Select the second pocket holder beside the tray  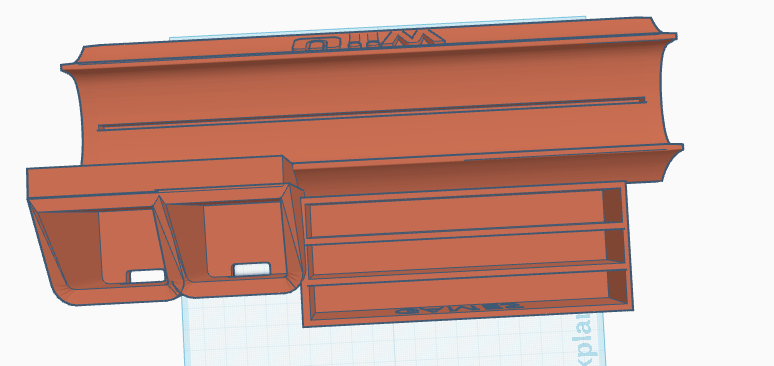click(x=232, y=241)
